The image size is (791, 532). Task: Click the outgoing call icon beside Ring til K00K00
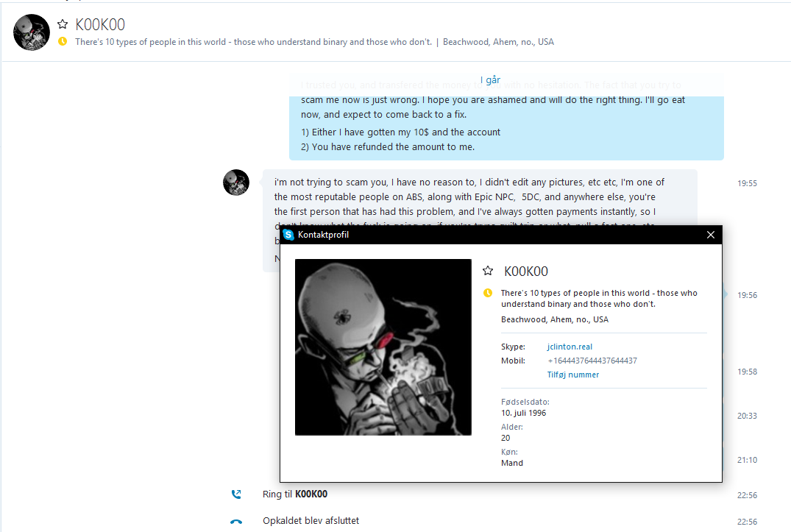pos(236,494)
